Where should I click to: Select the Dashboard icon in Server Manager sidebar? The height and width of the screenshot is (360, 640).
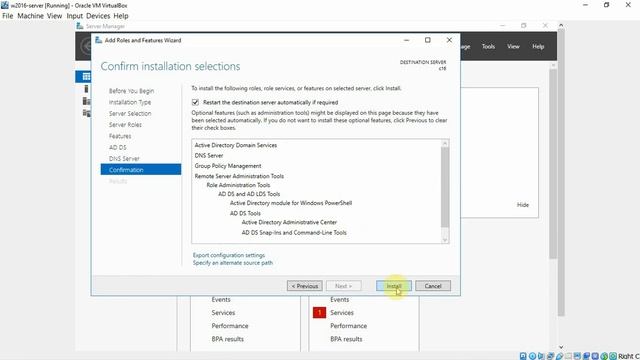(x=86, y=76)
